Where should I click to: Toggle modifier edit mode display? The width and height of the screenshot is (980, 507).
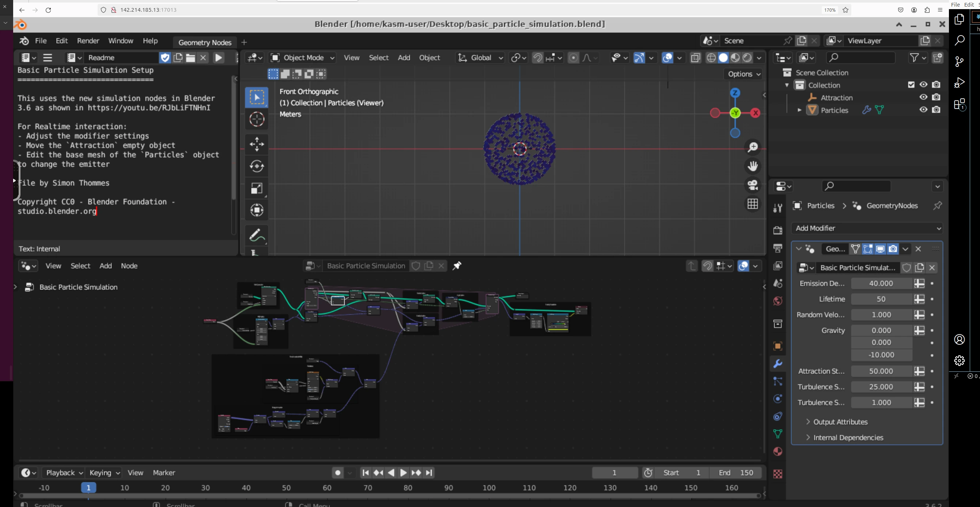pyautogui.click(x=868, y=249)
